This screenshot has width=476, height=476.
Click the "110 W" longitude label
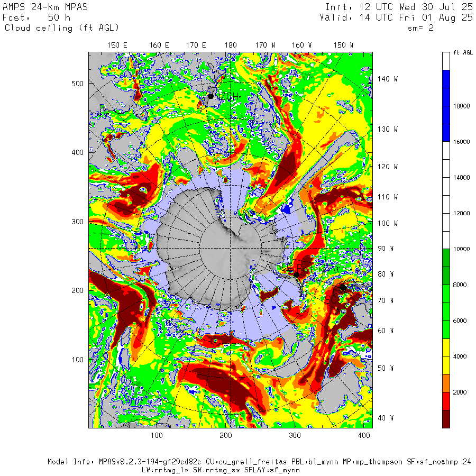pos(388,197)
